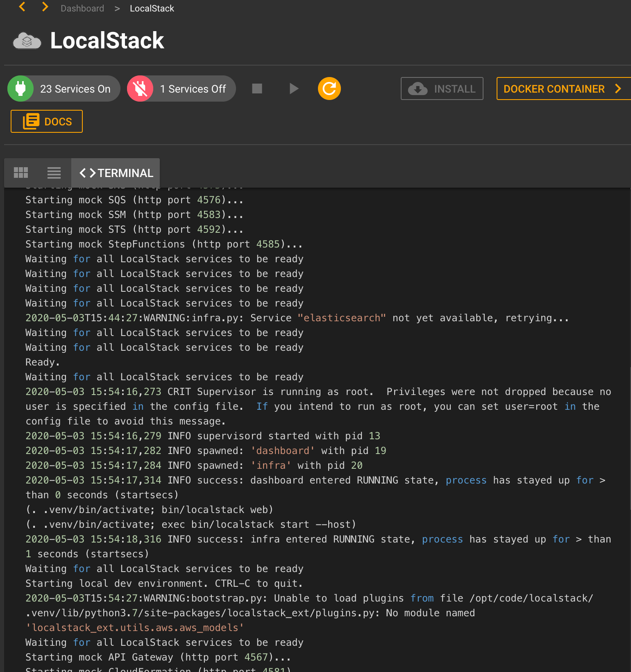This screenshot has height=672, width=631.
Task: Click 'localstack_ext.utils.aws.aws_models' module name text
Action: [134, 628]
